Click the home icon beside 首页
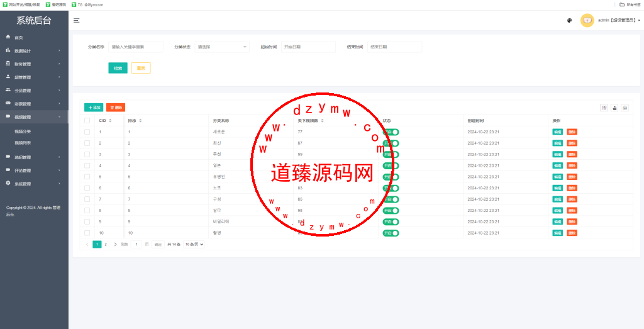The image size is (644, 329). point(8,37)
